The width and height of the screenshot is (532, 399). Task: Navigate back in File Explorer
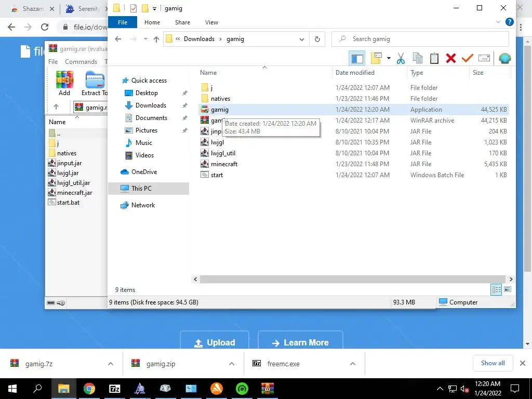coord(118,39)
